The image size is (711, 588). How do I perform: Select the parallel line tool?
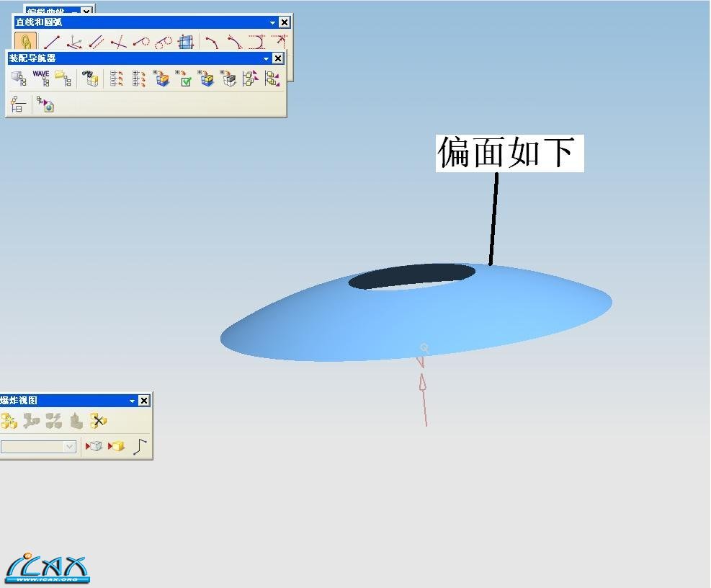(x=96, y=43)
